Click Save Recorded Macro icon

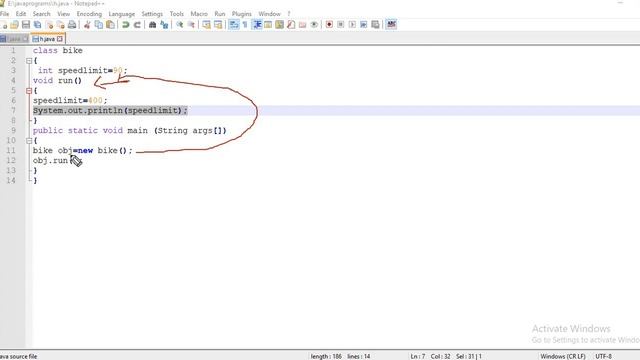coord(375,25)
